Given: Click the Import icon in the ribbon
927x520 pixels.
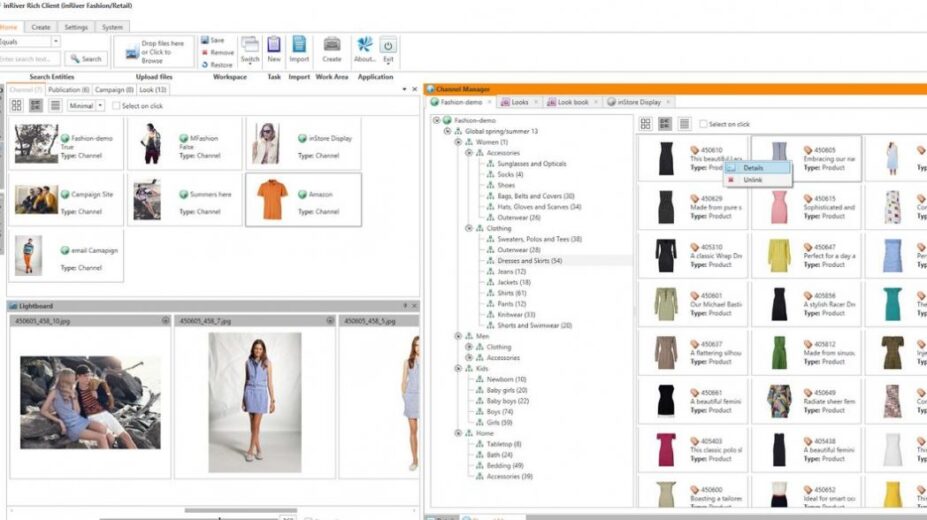Looking at the screenshot, I should click(299, 45).
